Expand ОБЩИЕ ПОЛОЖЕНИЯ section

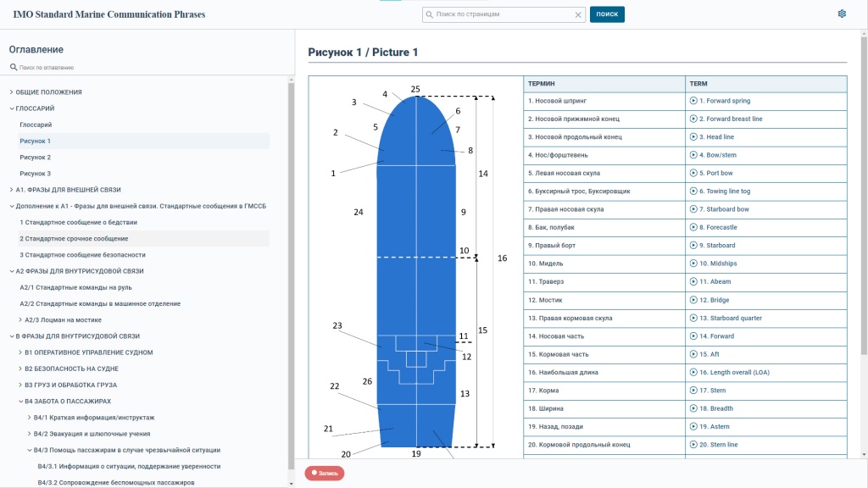point(12,91)
